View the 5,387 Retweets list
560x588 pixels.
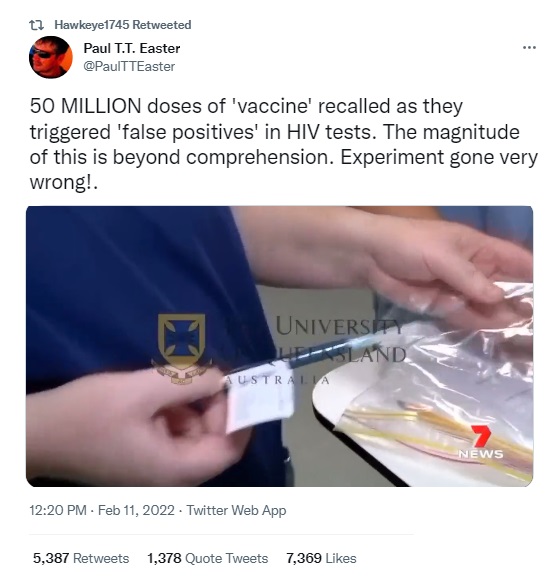point(81,558)
